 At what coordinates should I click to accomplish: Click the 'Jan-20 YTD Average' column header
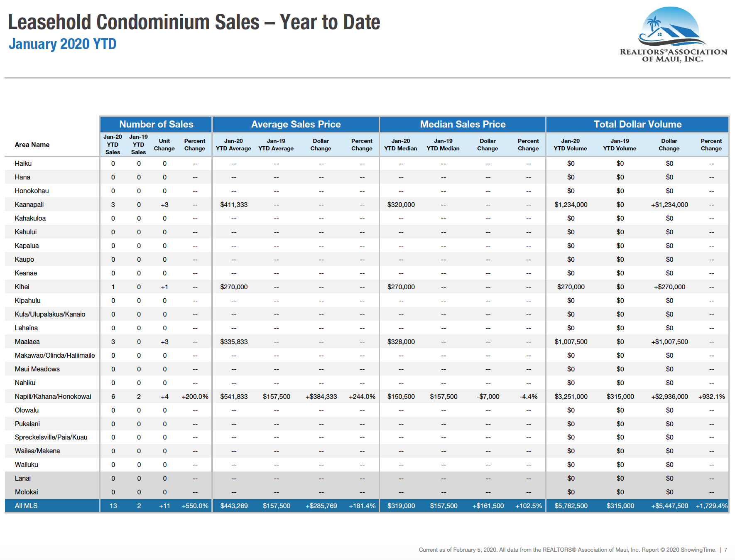[x=233, y=145]
